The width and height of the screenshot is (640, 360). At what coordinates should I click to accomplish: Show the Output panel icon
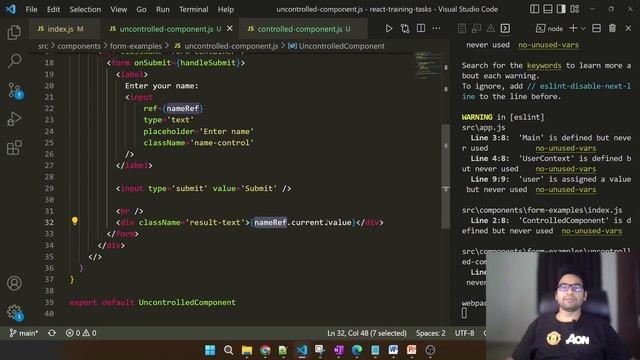pos(462,28)
